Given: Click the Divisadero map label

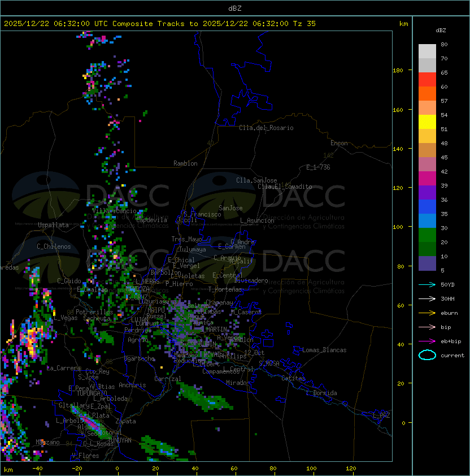Looking at the screenshot, I should point(251,280).
